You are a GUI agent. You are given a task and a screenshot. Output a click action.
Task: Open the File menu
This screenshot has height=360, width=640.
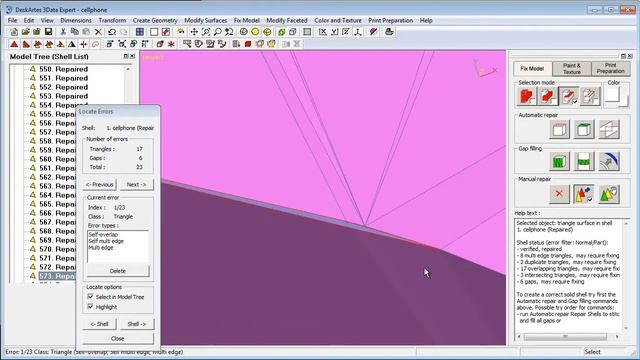12,20
